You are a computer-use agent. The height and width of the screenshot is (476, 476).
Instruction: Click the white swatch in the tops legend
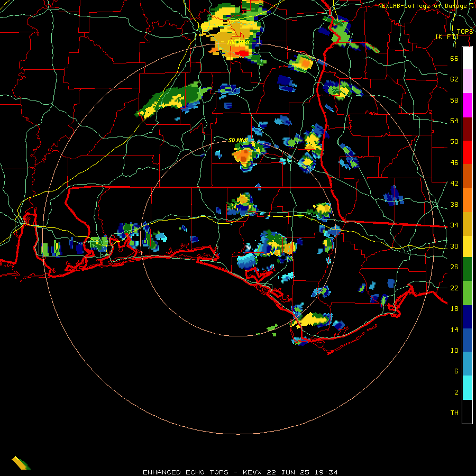467,58
